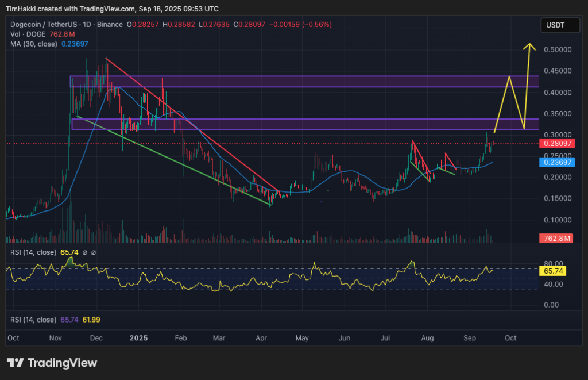
Task: Click the red 0.28097 last-price label
Action: 556,144
